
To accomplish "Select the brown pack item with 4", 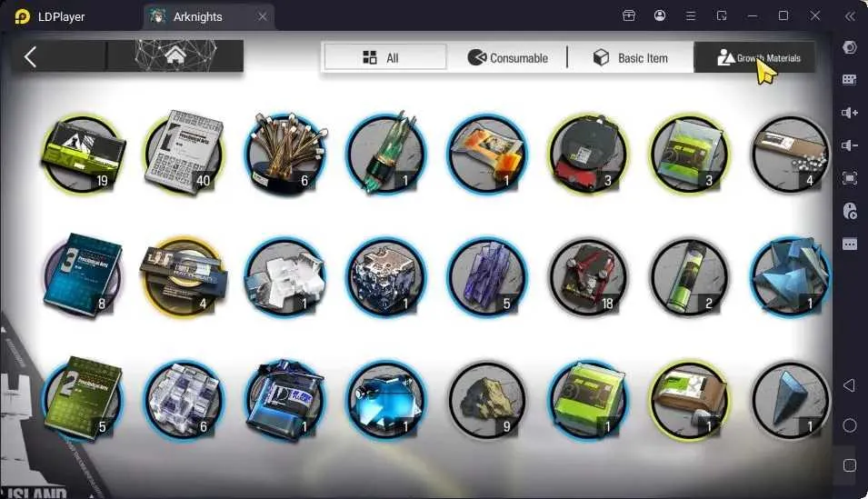I will click(790, 154).
